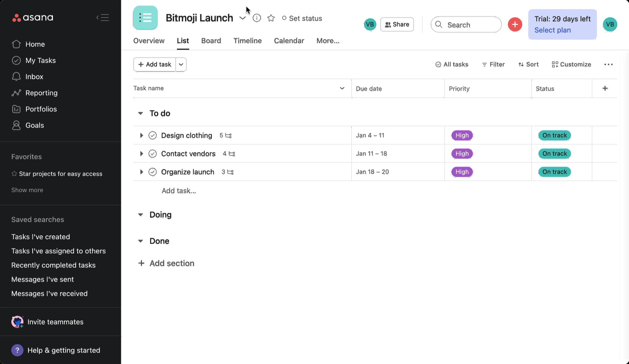Screen dimensions: 629x364
Task: Switch to the Timeline tab
Action: pos(247,41)
